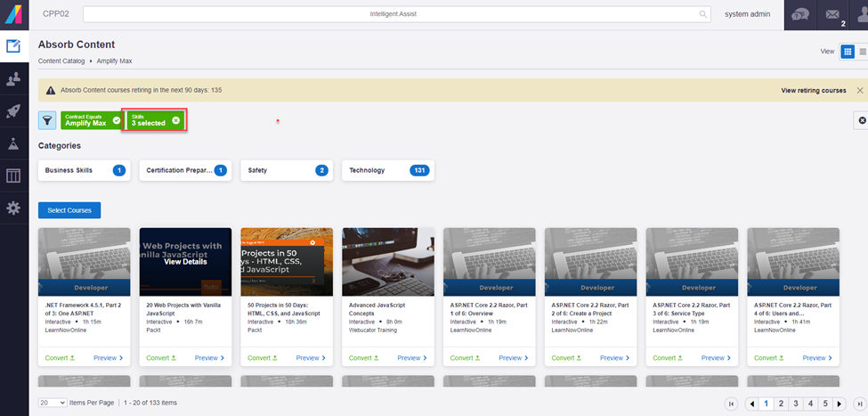Open the user profile icon at top right
This screenshot has width=868, height=416.
pyautogui.click(x=862, y=15)
